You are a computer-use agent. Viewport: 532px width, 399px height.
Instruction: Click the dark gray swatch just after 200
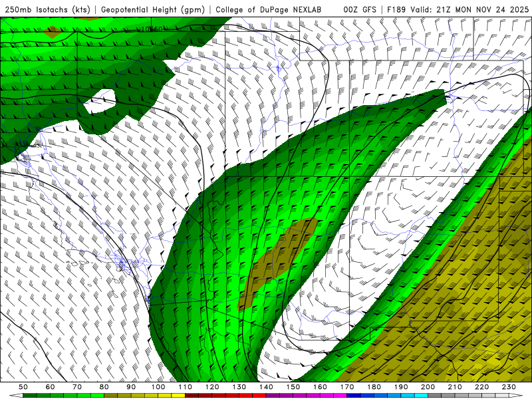point(435,396)
